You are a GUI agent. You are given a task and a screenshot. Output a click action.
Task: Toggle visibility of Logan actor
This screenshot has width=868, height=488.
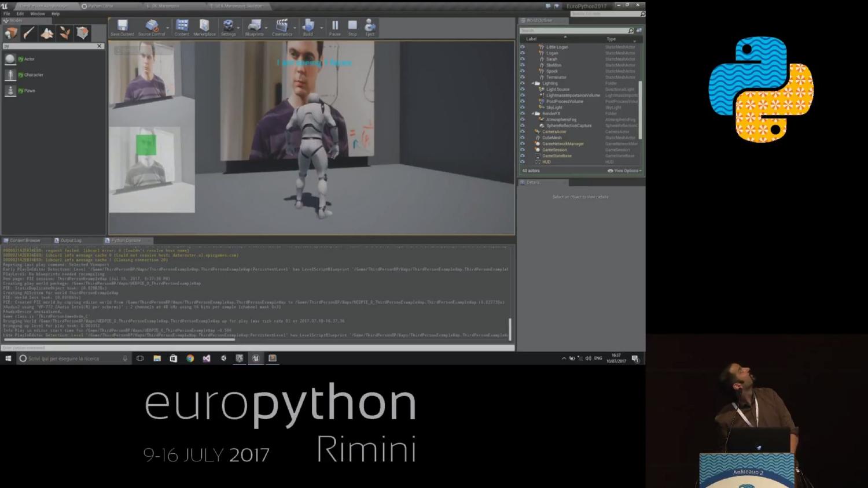(523, 53)
